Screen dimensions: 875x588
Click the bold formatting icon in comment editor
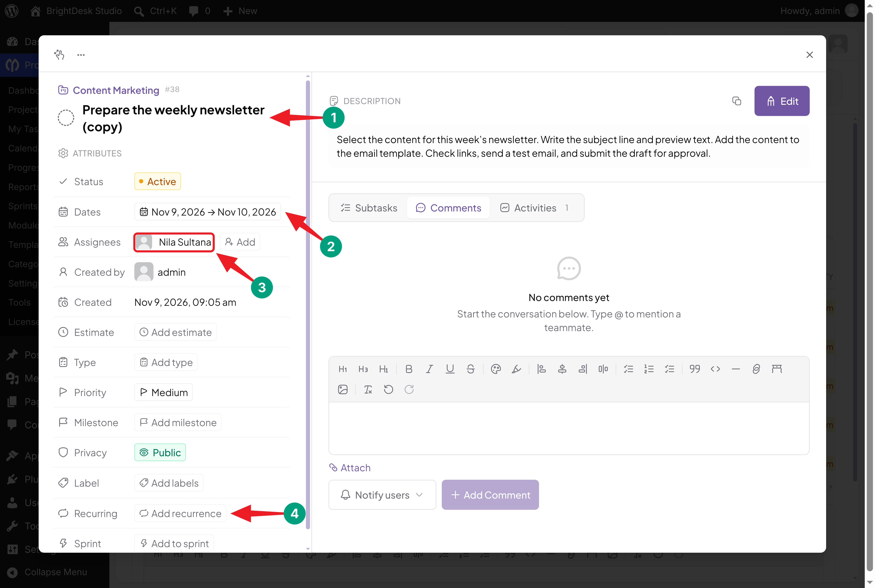pos(409,369)
